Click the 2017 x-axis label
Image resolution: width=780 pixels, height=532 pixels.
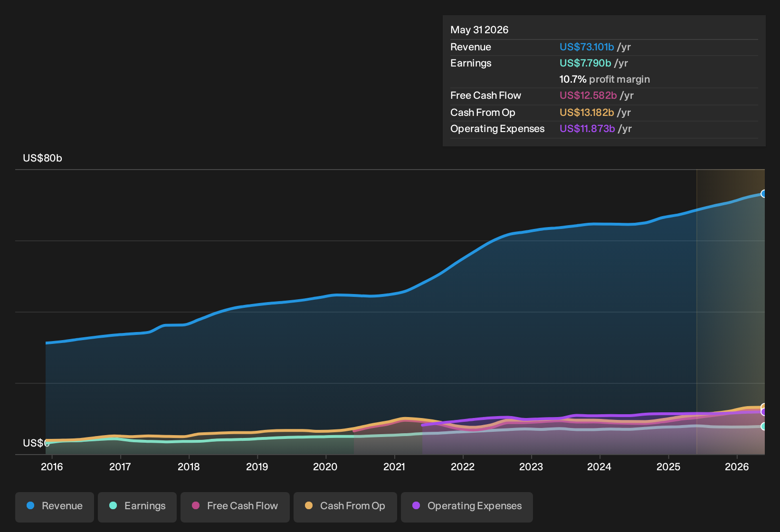(120, 467)
